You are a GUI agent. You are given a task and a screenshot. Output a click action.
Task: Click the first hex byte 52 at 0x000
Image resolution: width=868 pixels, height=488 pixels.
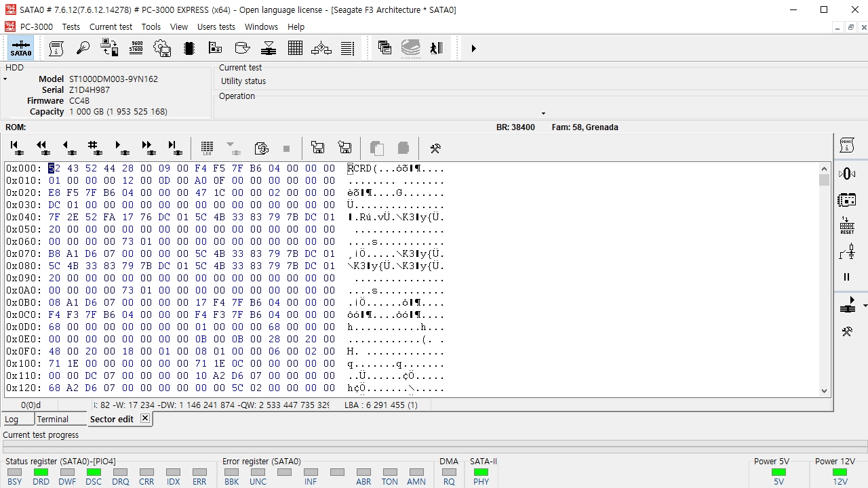(54, 168)
